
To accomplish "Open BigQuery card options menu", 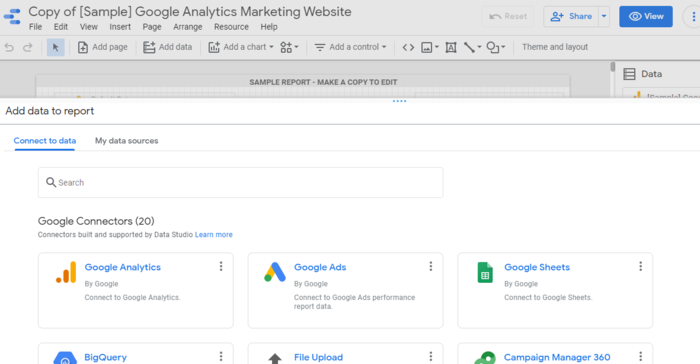I will [221, 356].
